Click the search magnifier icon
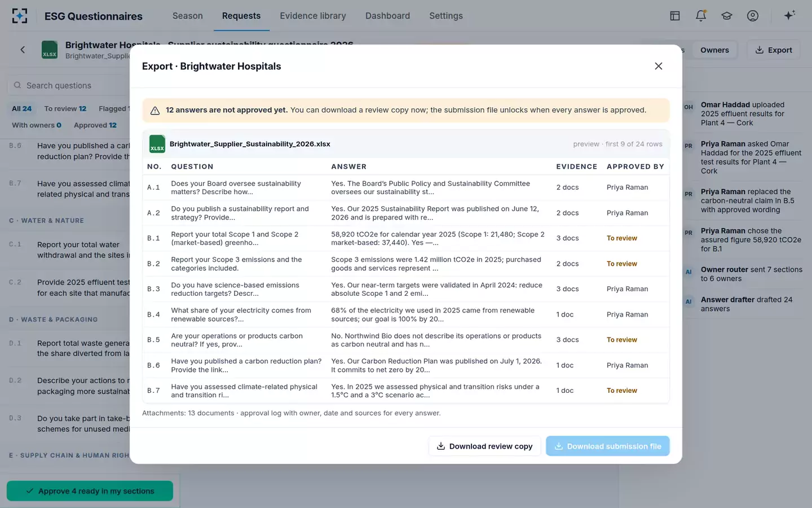The image size is (812, 508). click(x=17, y=85)
